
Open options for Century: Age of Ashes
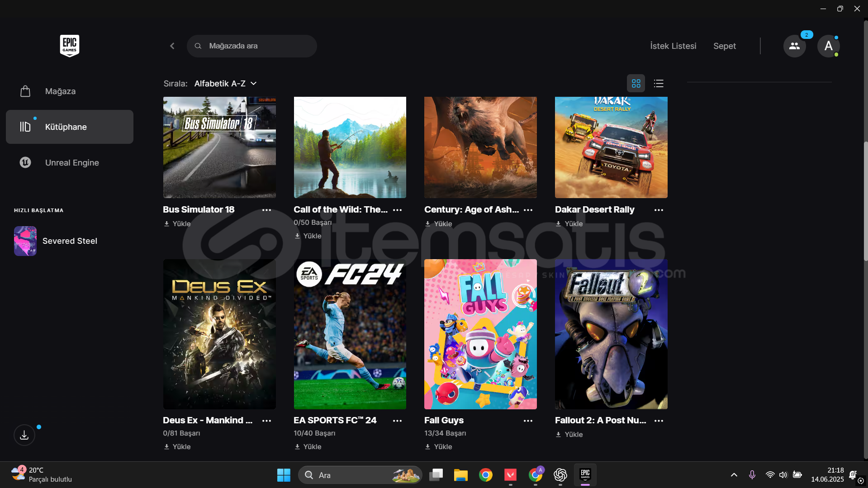point(528,210)
